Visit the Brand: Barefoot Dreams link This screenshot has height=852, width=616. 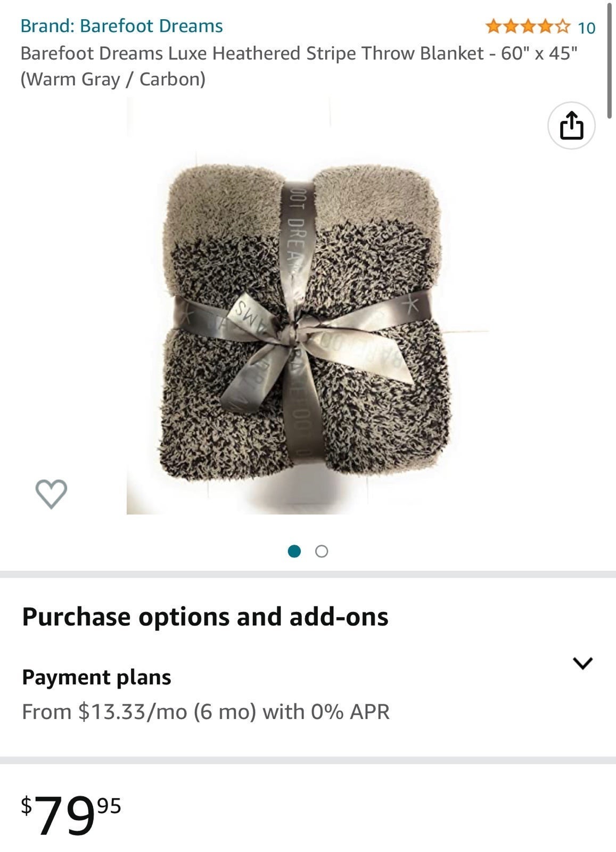pos(121,26)
